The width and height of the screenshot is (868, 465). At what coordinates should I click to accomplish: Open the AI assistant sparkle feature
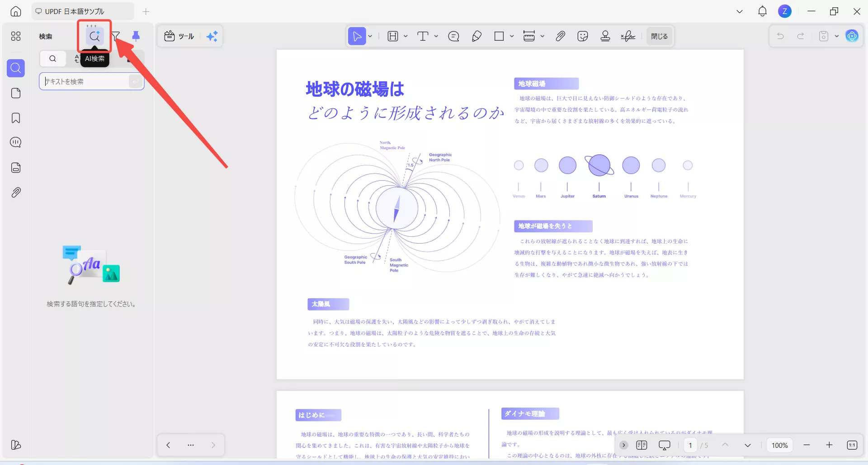pyautogui.click(x=212, y=36)
